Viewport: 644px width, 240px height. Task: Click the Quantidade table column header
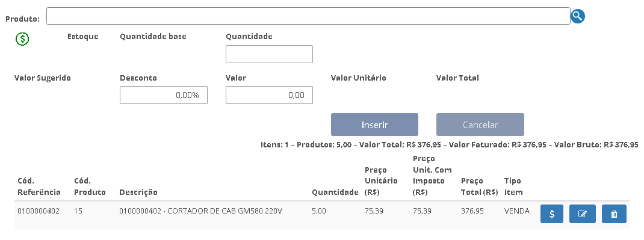pos(335,192)
